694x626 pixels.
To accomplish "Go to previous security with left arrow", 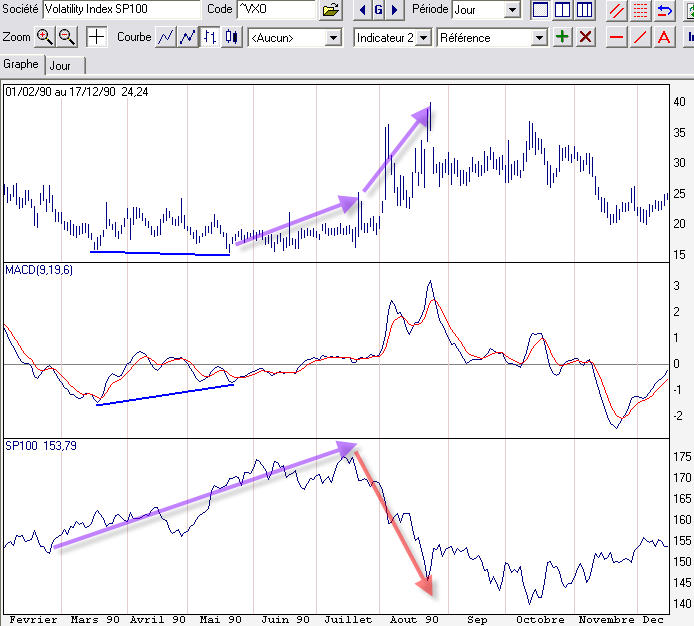I will point(362,10).
